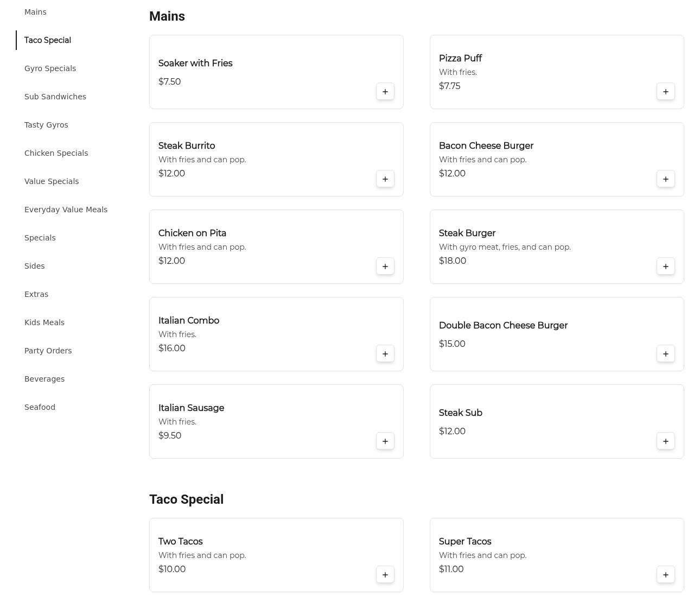Click plus icon for Super Tacos
This screenshot has width=700, height=602.
coord(666,575)
